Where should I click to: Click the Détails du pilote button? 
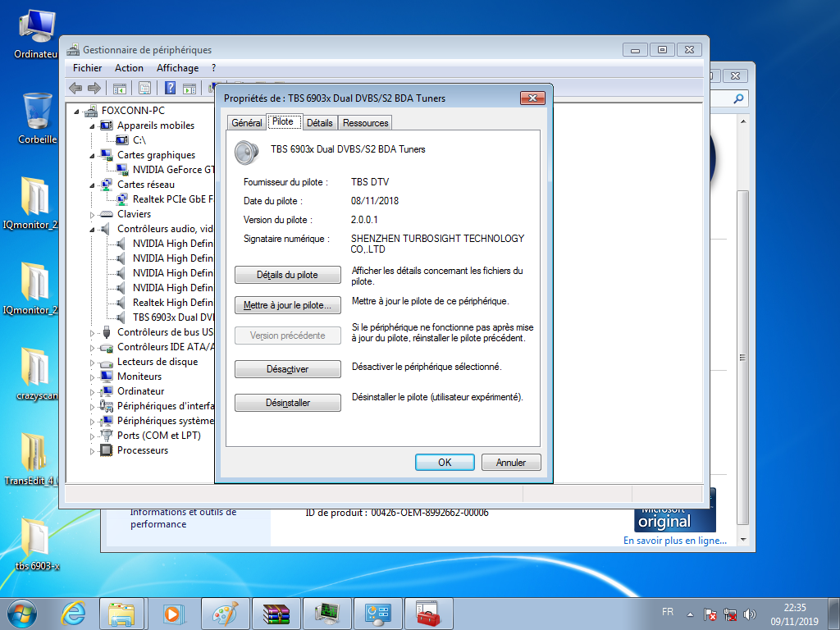click(x=287, y=275)
